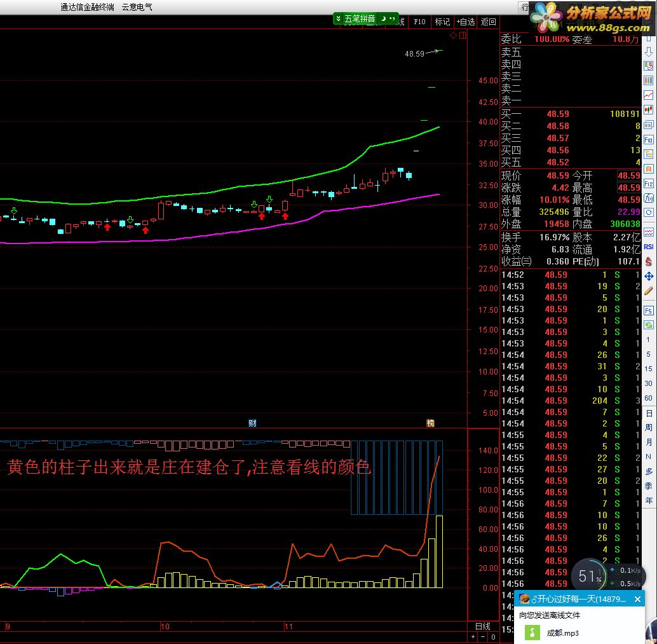
Task: Switch to intraday line chart icon
Action: (x=649, y=95)
